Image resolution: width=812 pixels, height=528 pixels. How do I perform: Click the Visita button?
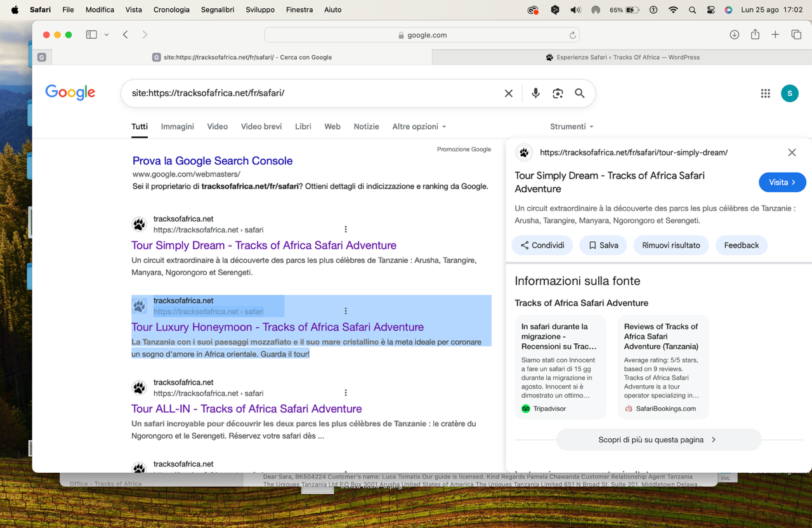[x=782, y=182]
